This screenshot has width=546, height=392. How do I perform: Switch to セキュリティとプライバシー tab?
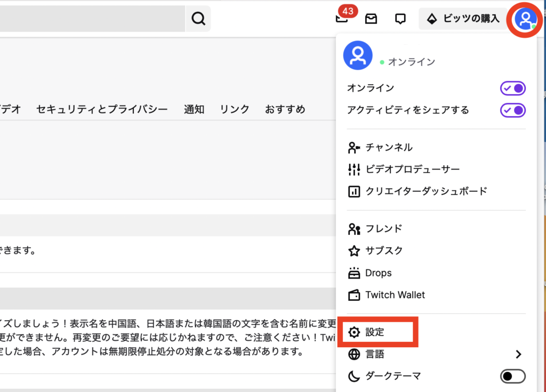pyautogui.click(x=102, y=109)
